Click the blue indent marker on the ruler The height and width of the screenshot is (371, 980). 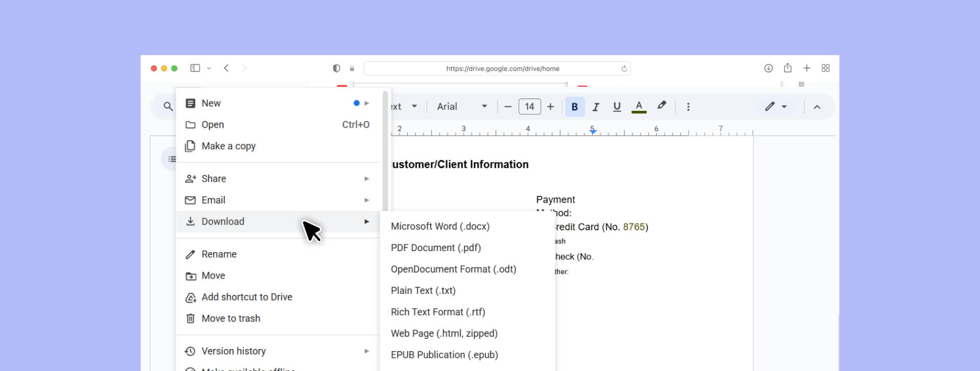(x=593, y=132)
